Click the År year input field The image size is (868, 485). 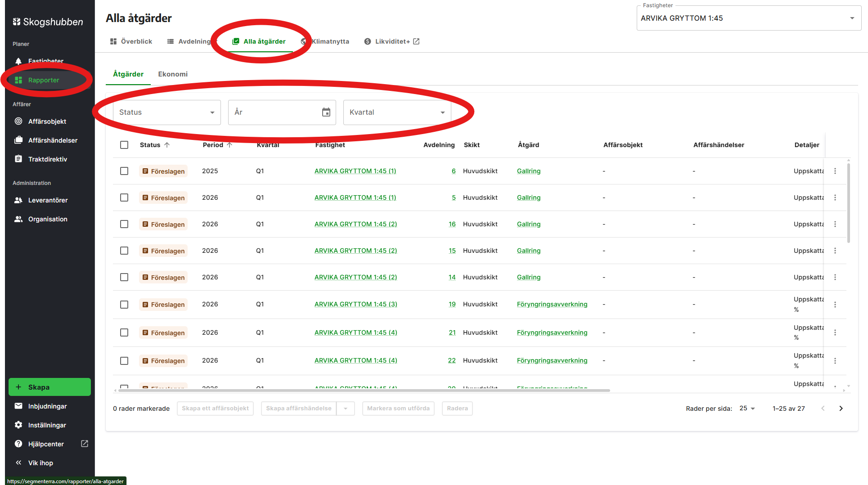coord(282,112)
